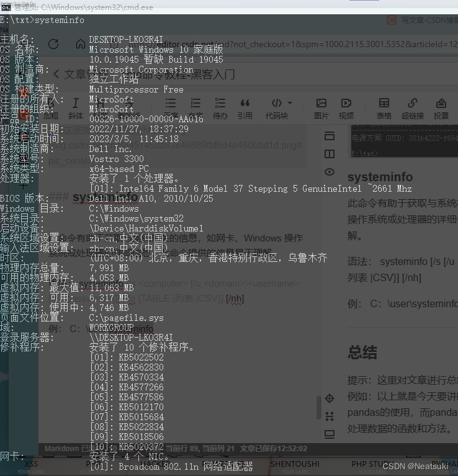This screenshot has width=458, height=476.
Task: Go back via 文章管理 chevron arrow
Action: pyautogui.click(x=56, y=74)
